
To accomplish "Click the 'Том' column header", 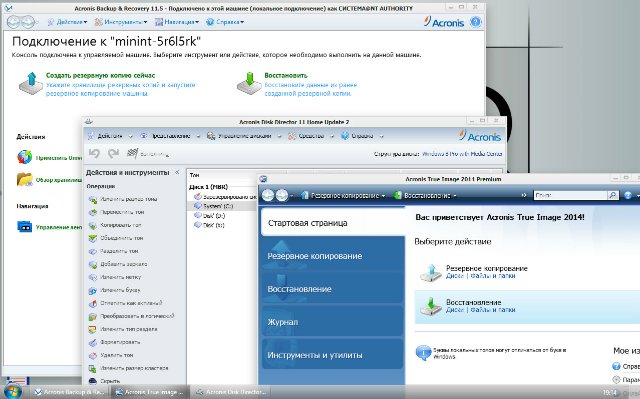I will coord(195,175).
